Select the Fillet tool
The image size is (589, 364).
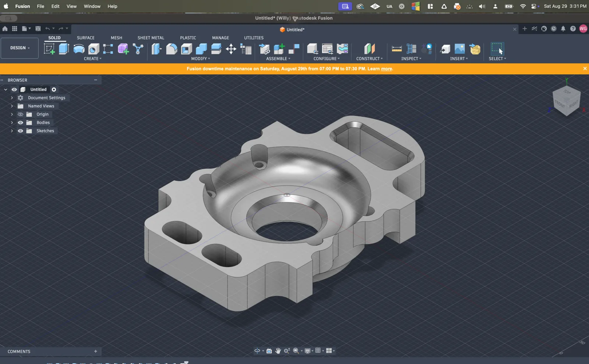click(x=172, y=49)
